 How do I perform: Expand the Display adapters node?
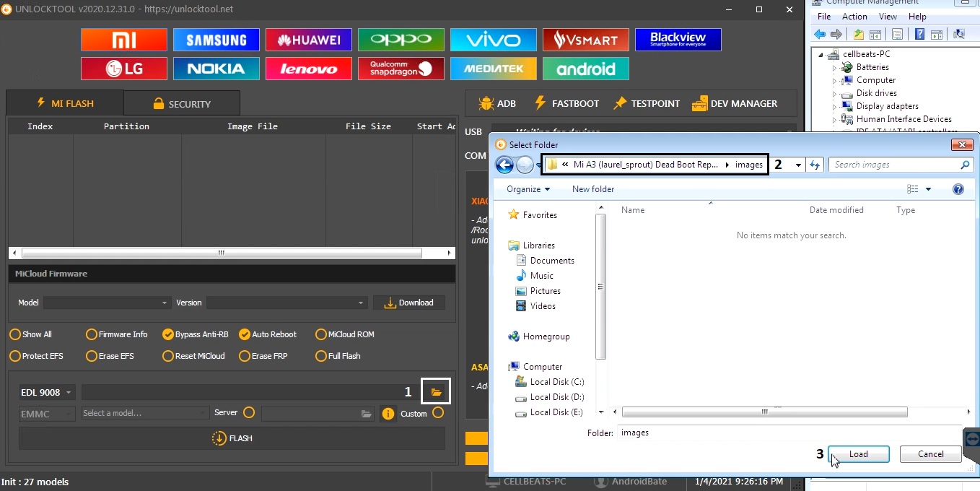click(835, 106)
